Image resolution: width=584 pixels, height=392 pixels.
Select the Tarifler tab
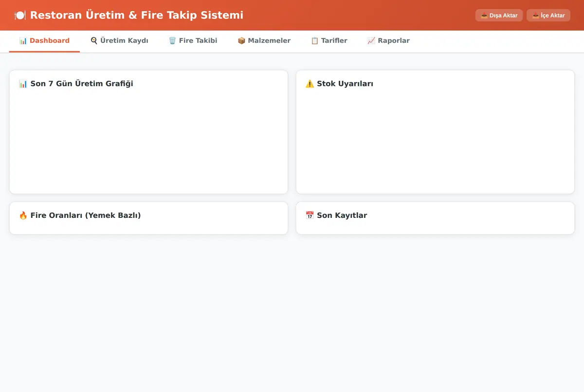[329, 41]
